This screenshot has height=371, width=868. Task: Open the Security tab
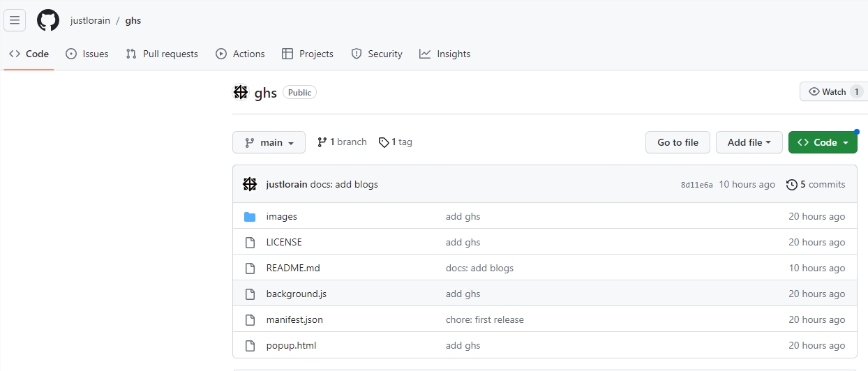click(377, 54)
